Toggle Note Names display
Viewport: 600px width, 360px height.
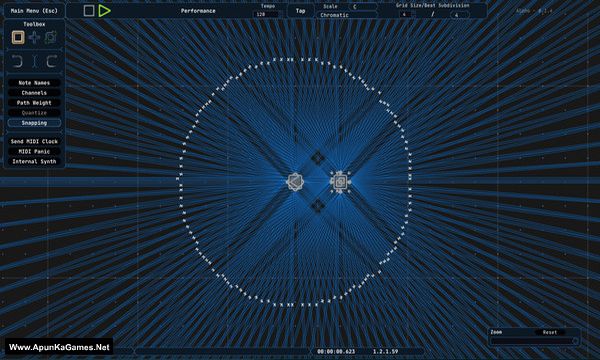point(34,83)
